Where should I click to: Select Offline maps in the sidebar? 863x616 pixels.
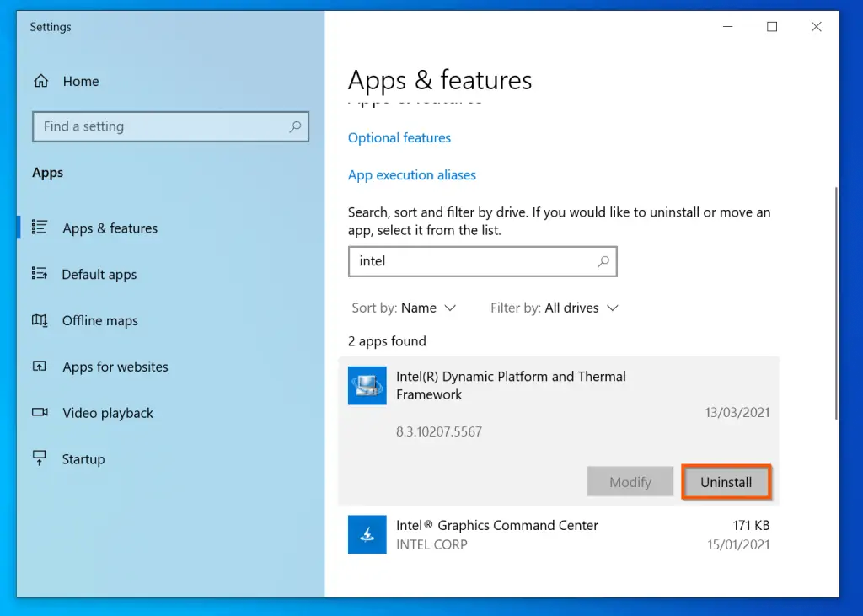(99, 320)
